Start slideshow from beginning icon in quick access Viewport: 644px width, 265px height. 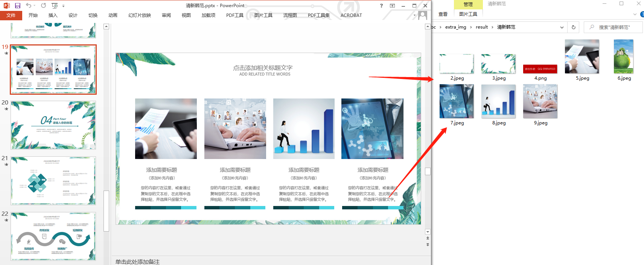[x=55, y=6]
